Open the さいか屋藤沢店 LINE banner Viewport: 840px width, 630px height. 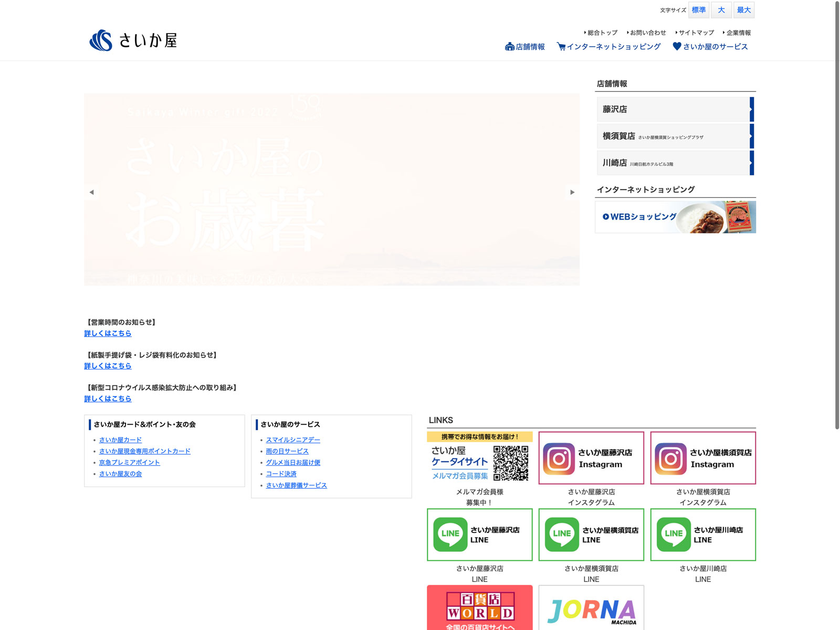[479, 534]
